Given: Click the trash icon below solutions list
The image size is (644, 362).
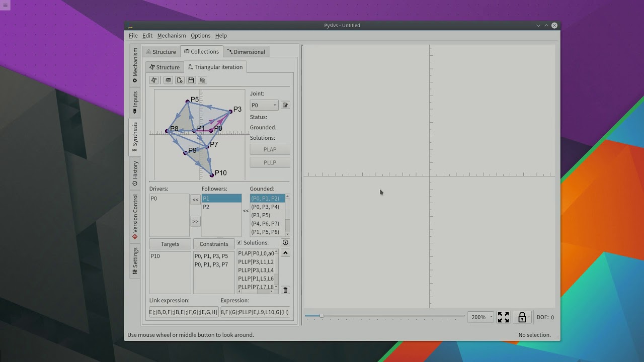Looking at the screenshot, I should [x=285, y=290].
